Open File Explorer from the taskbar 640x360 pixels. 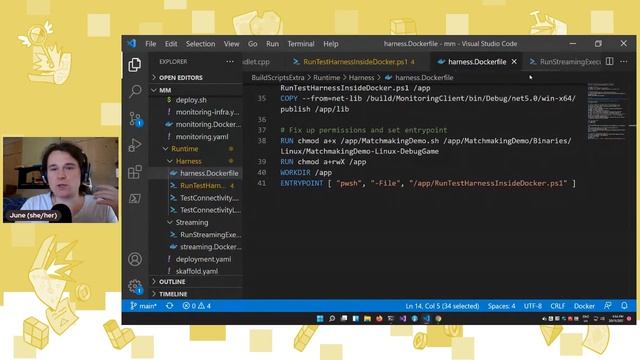point(367,318)
